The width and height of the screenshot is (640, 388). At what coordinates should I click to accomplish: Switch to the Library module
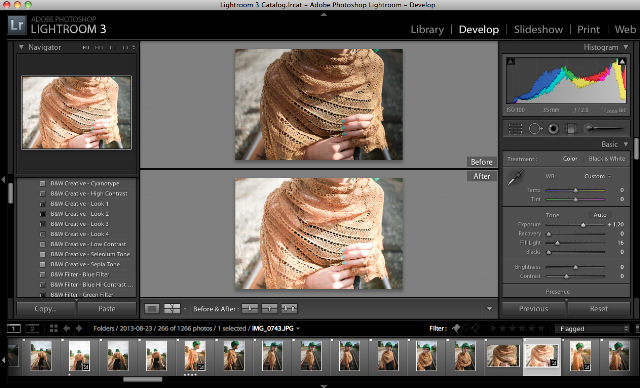[427, 29]
